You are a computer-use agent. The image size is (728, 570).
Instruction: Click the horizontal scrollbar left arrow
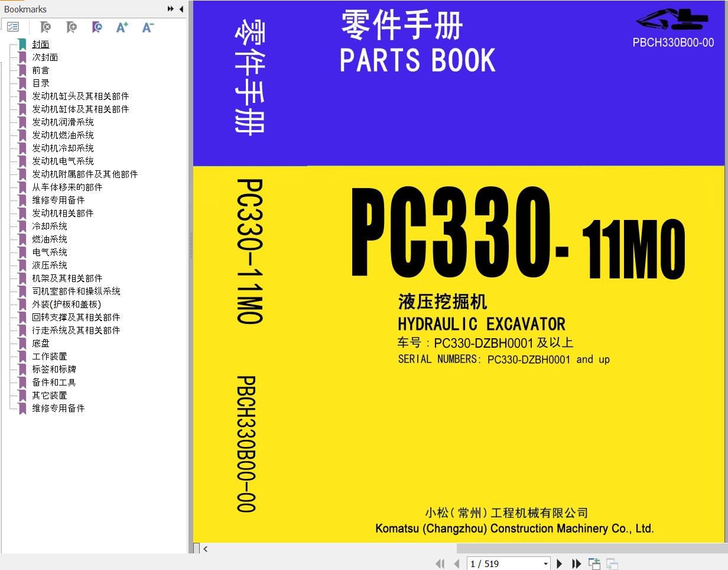click(x=205, y=549)
